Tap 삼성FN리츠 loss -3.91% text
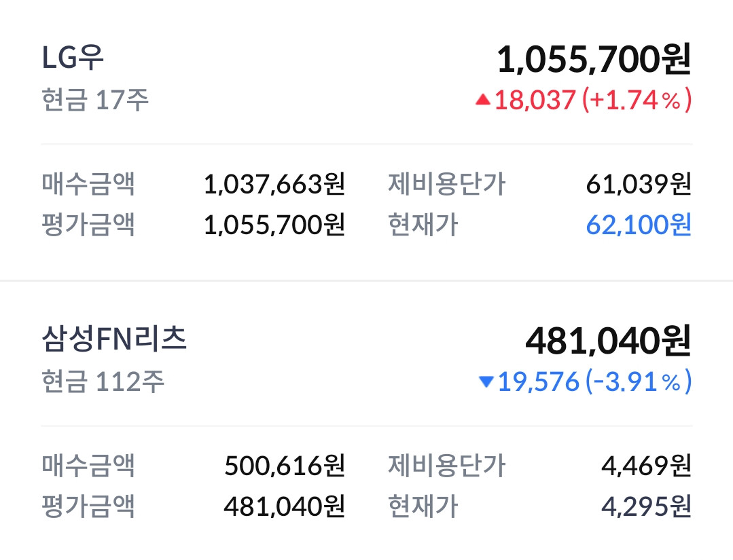The width and height of the screenshot is (733, 560). click(x=639, y=381)
